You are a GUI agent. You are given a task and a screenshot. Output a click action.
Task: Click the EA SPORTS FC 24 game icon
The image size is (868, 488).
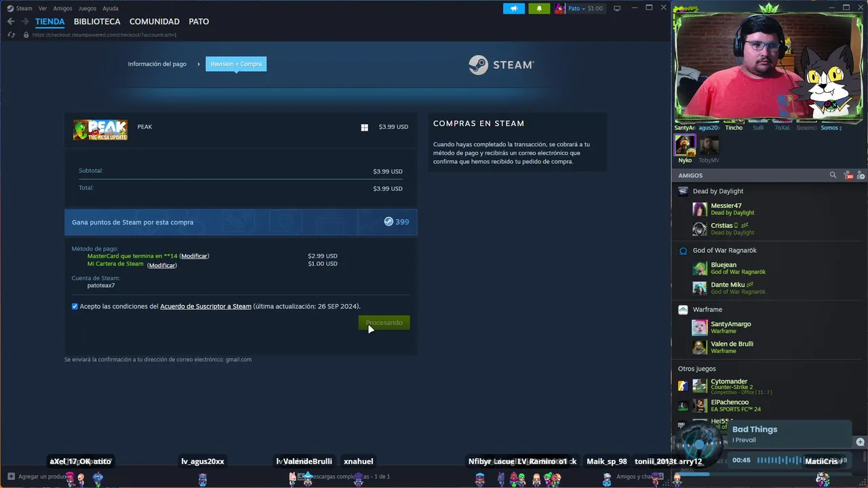pos(682,405)
